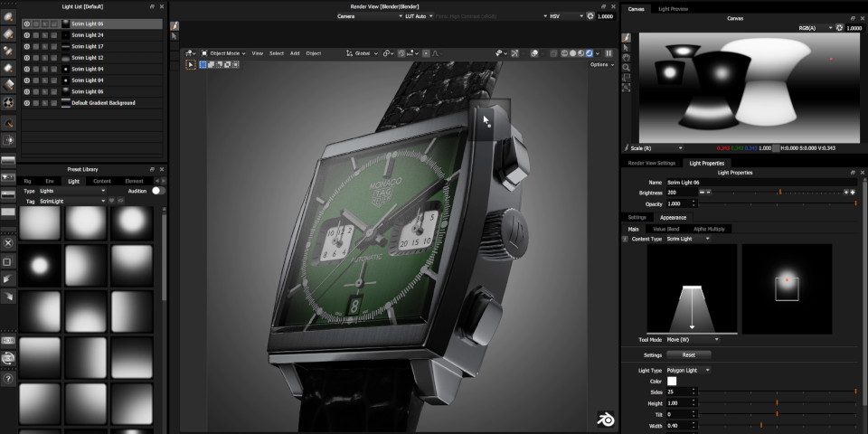Open the Content tab in Preset Library
The image size is (868, 434).
point(102,181)
